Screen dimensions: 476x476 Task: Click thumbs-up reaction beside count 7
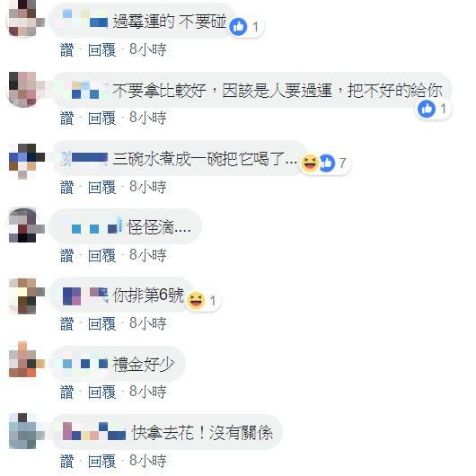click(327, 163)
